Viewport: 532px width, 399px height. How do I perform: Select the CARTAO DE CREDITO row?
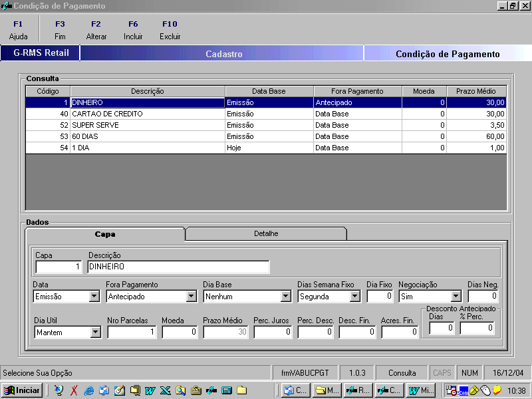266,114
